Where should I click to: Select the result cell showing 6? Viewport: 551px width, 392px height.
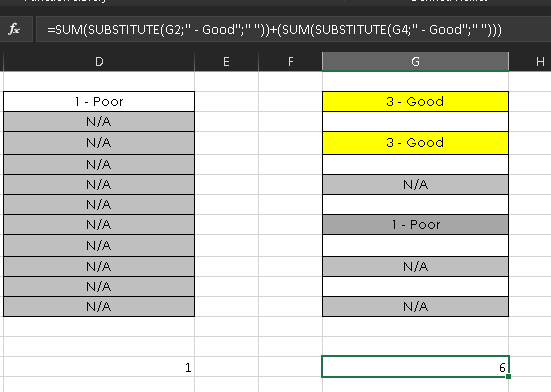coord(415,367)
